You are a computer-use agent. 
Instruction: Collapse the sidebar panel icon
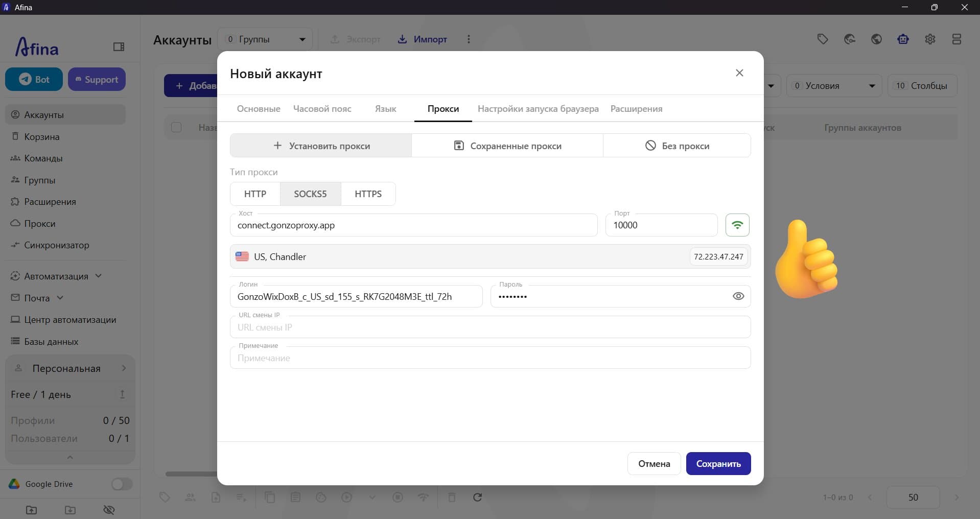pos(119,47)
